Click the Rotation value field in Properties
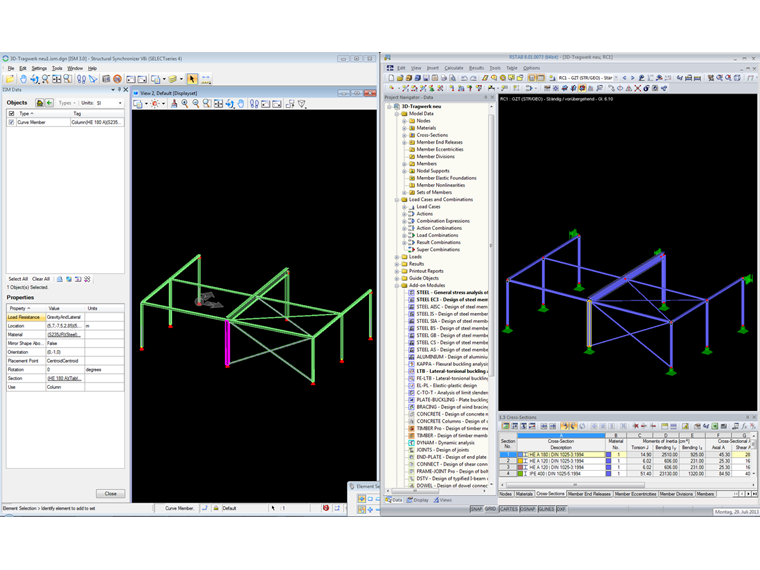This screenshot has width=760, height=570. (65, 369)
